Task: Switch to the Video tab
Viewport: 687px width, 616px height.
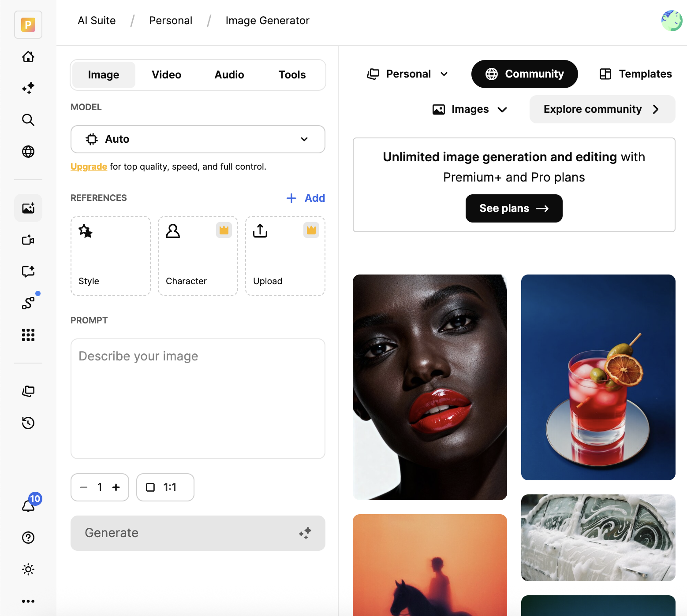Action: tap(166, 75)
